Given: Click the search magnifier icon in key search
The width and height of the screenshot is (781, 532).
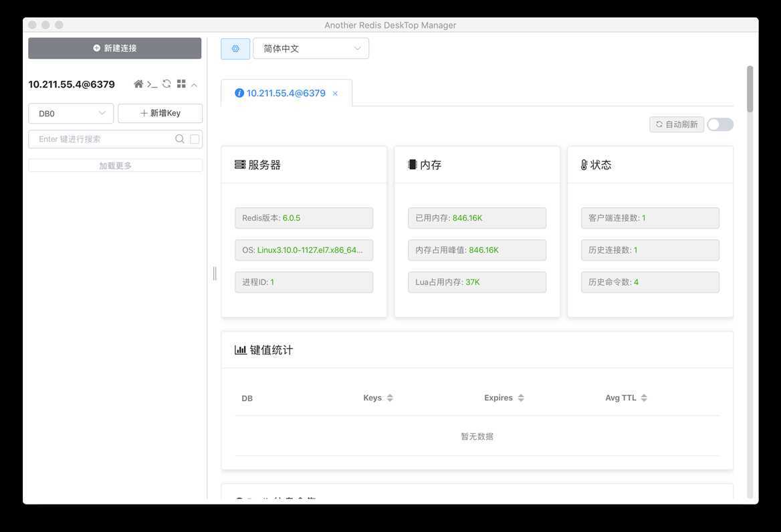Looking at the screenshot, I should pos(180,139).
